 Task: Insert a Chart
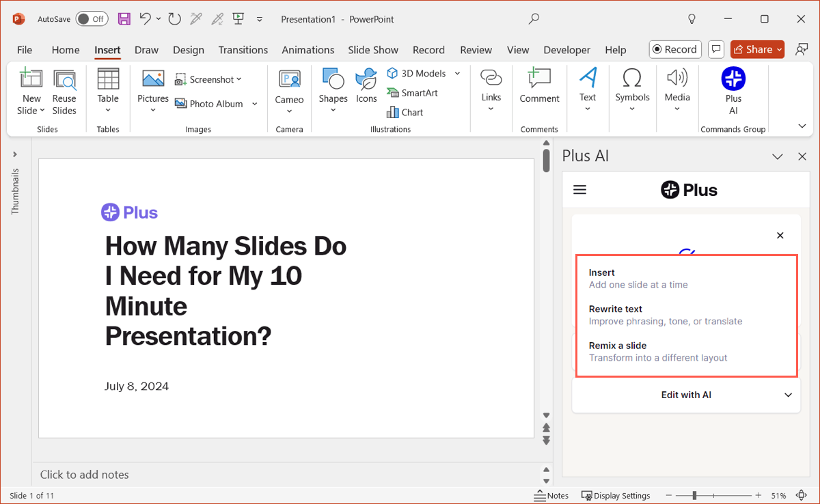[x=405, y=112]
